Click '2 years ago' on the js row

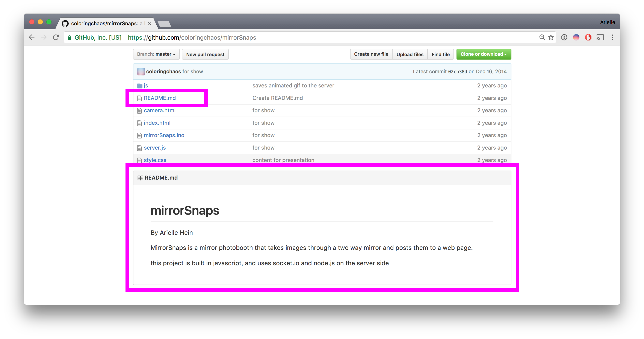(x=492, y=86)
